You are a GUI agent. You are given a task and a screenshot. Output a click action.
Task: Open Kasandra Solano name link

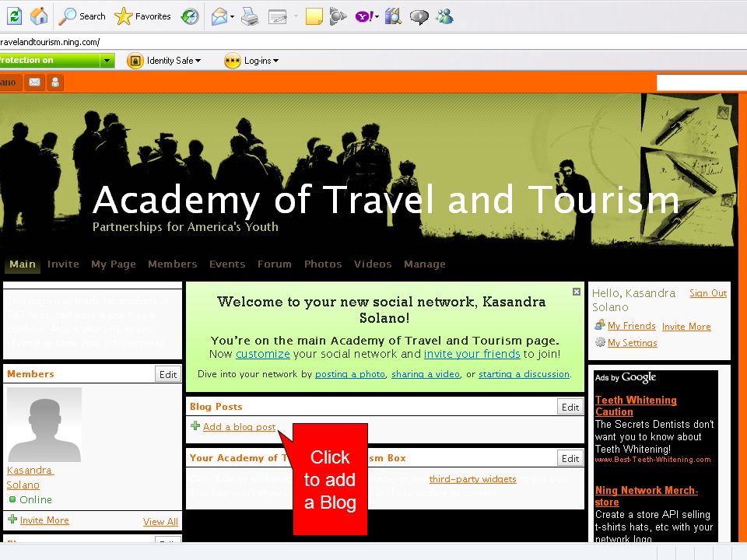tap(30, 478)
